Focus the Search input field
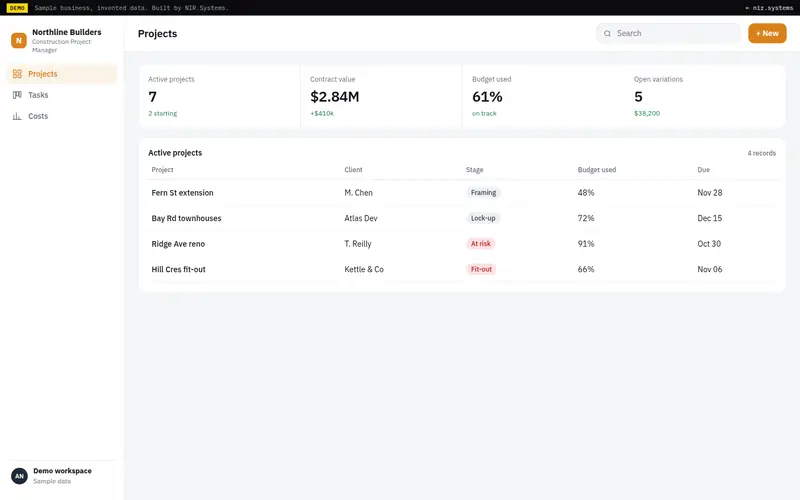Viewport: 800px width, 500px height. point(668,33)
